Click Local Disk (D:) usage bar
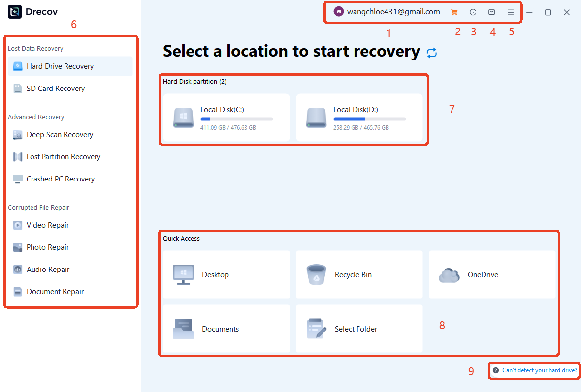Viewport: 581px width, 392px height. coord(369,119)
